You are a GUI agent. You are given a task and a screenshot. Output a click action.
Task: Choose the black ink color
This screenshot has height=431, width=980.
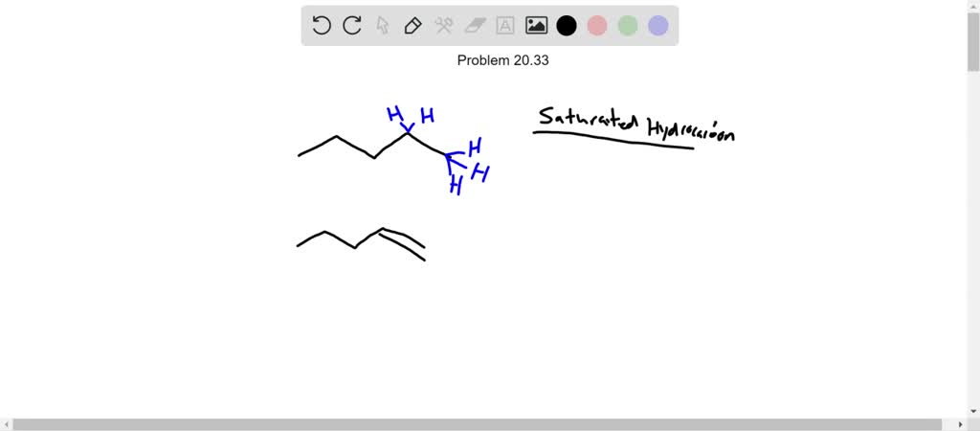pos(567,26)
